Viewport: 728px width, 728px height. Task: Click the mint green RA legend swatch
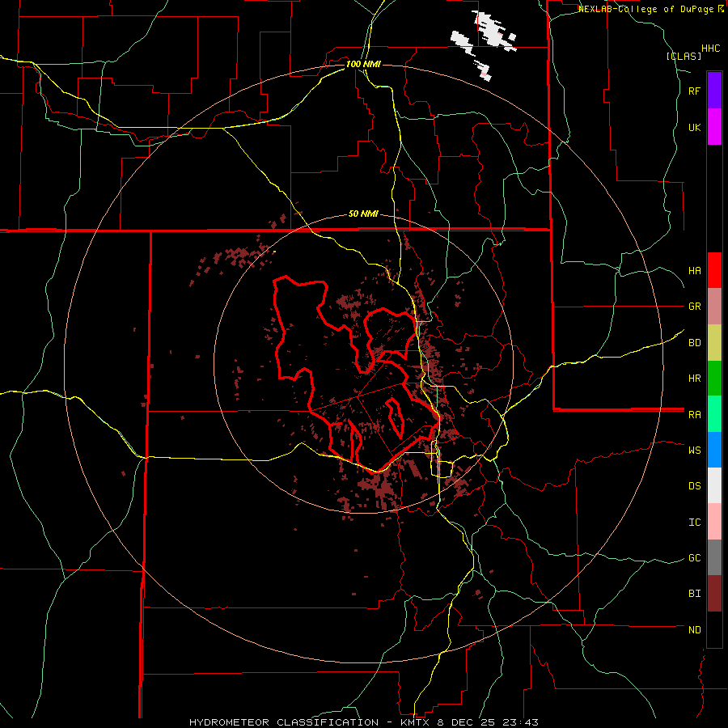click(x=714, y=414)
